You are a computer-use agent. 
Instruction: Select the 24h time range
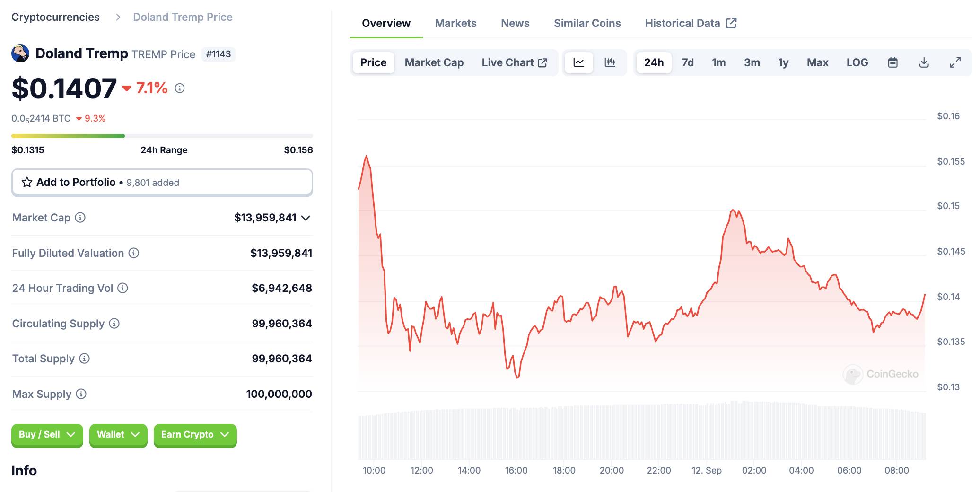click(x=654, y=62)
